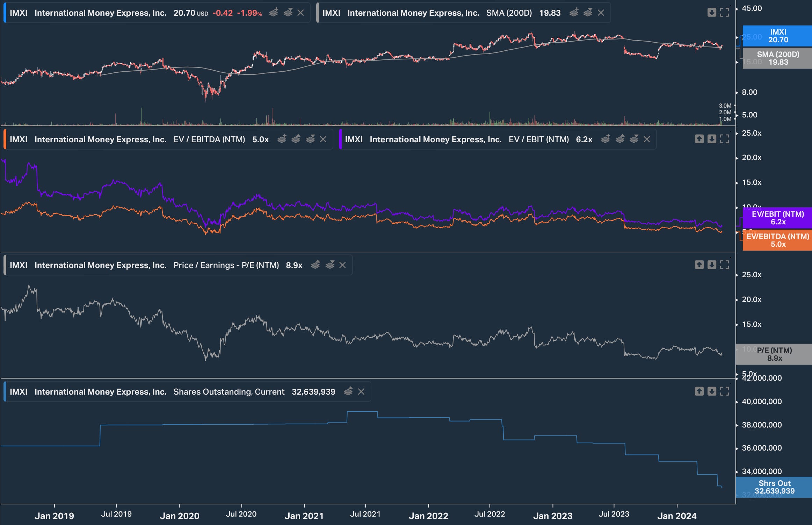Click layers-down-arrow icon in EV / EBIT legend
812x525 pixels.
634,139
